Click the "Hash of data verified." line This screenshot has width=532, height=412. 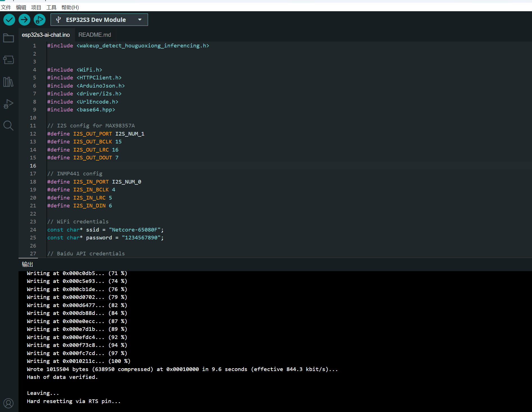[x=62, y=377]
